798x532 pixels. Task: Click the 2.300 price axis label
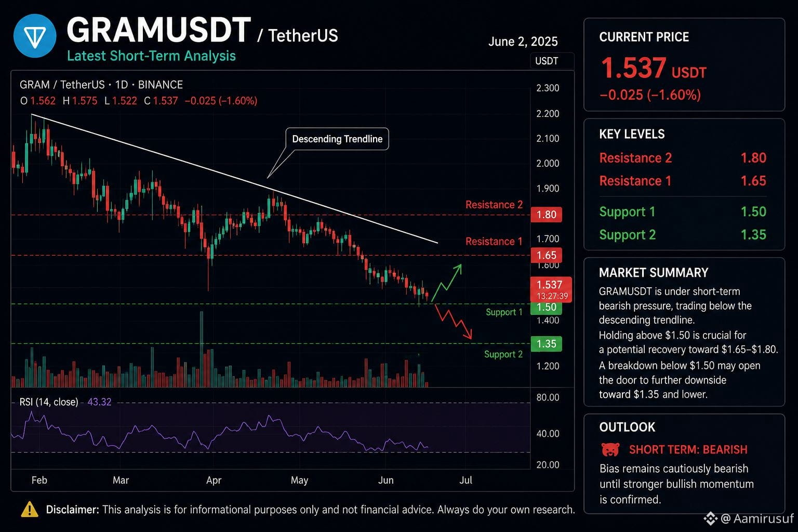click(x=548, y=88)
